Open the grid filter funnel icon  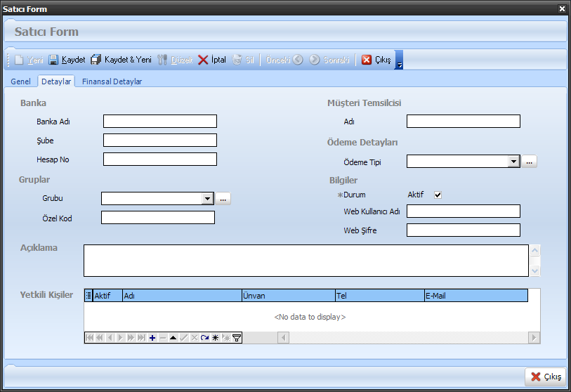click(237, 338)
